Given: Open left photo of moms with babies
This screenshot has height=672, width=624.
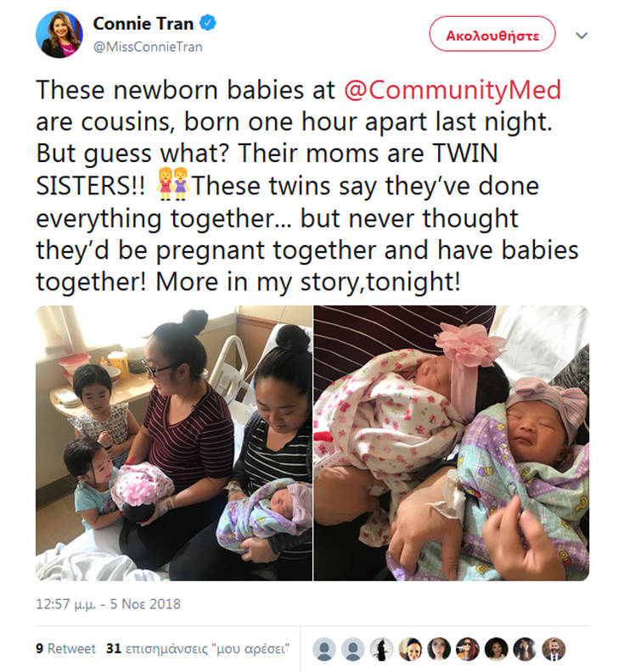Looking at the screenshot, I should pos(174,443).
